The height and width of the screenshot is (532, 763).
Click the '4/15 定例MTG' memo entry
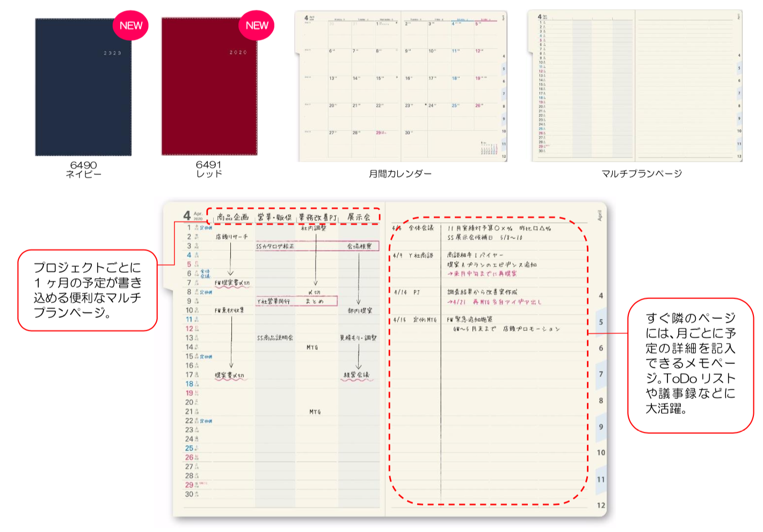[x=415, y=320]
